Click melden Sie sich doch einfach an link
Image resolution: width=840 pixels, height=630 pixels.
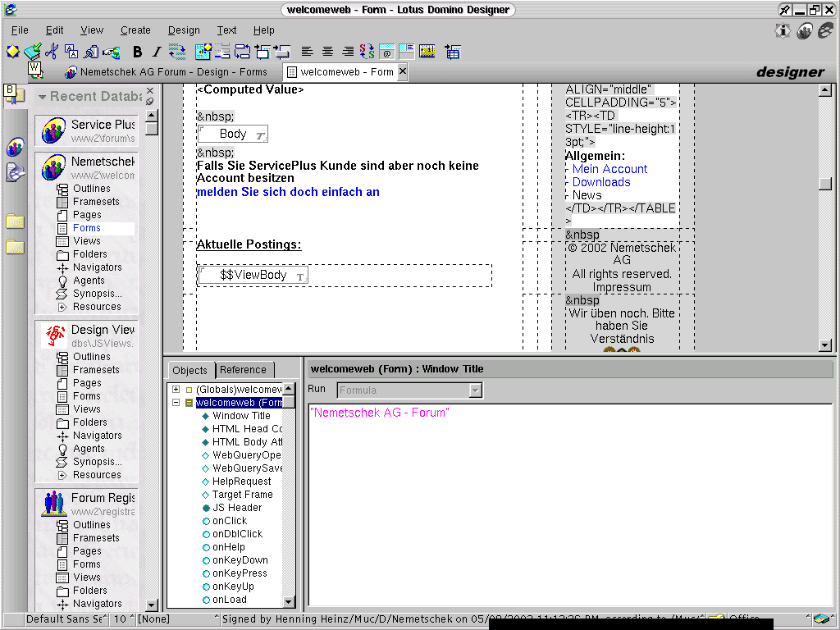coord(288,192)
